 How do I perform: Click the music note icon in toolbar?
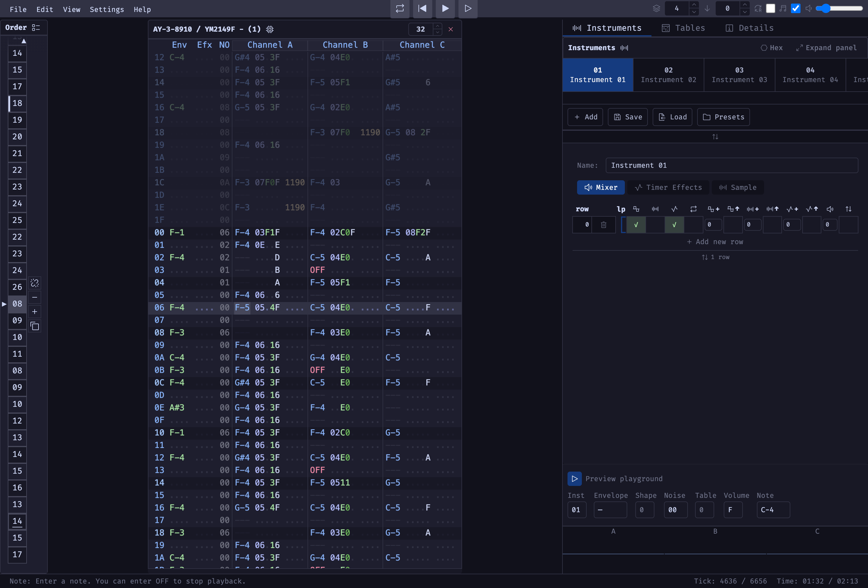[x=783, y=9]
